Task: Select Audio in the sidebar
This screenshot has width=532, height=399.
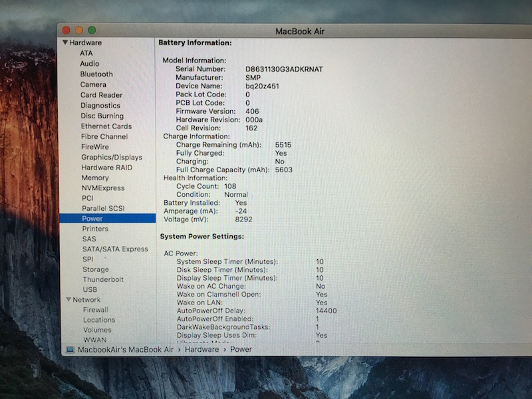Action: [x=90, y=63]
